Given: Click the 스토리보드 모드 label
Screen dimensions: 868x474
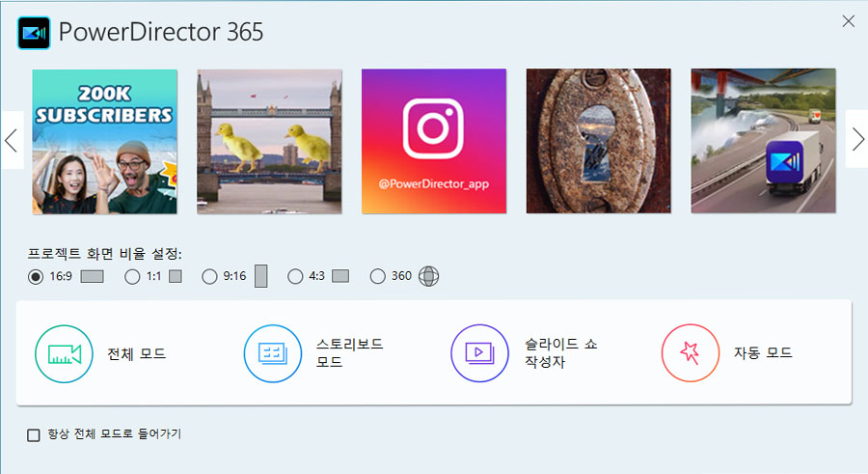Looking at the screenshot, I should (x=350, y=353).
